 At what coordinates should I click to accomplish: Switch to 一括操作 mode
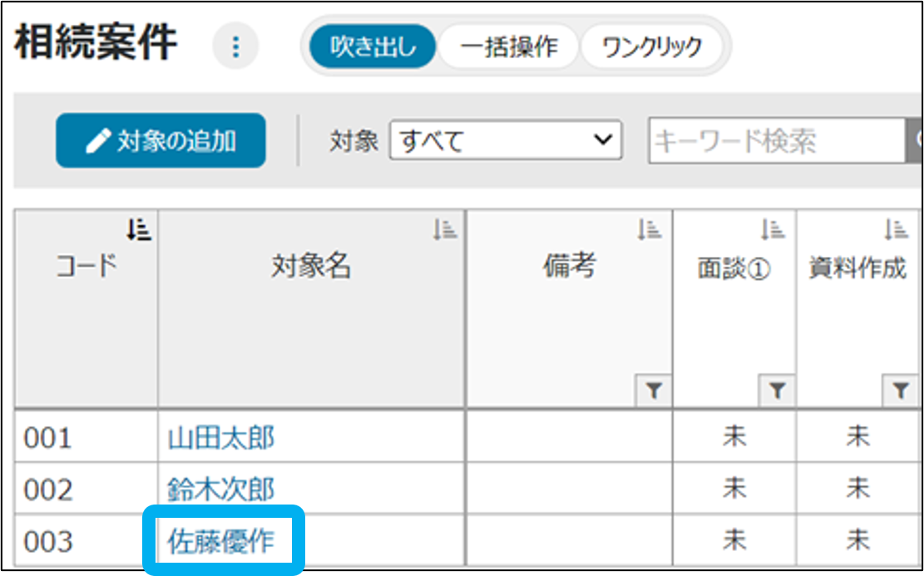click(x=509, y=47)
